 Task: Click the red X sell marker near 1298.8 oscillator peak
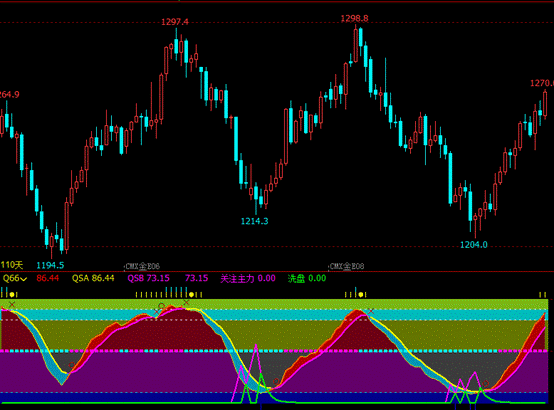point(371,311)
